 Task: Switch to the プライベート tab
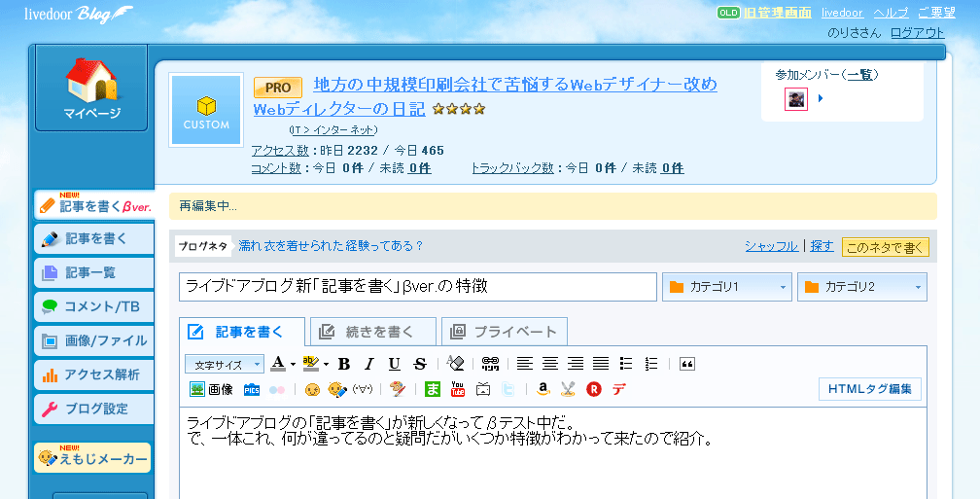tap(505, 332)
